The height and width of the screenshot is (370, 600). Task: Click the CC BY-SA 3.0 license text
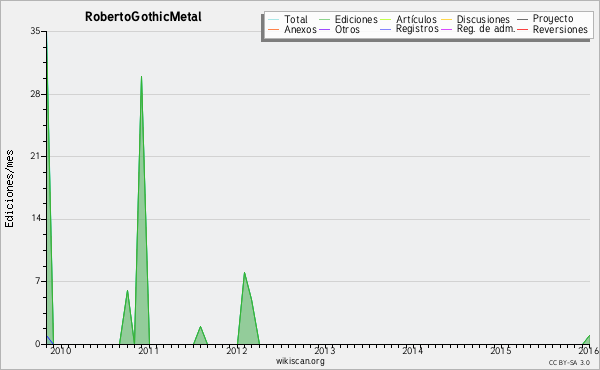point(569,362)
